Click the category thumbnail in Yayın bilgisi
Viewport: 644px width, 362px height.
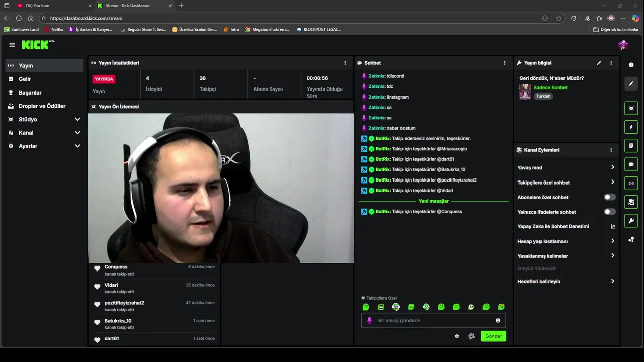click(525, 92)
